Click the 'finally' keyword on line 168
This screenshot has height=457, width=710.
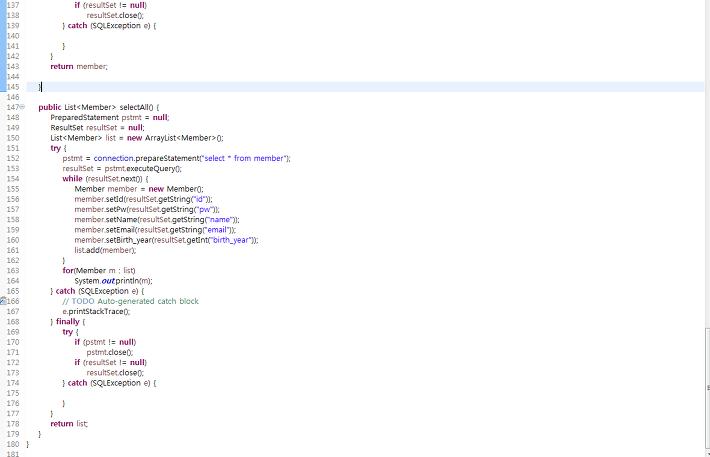click(67, 322)
